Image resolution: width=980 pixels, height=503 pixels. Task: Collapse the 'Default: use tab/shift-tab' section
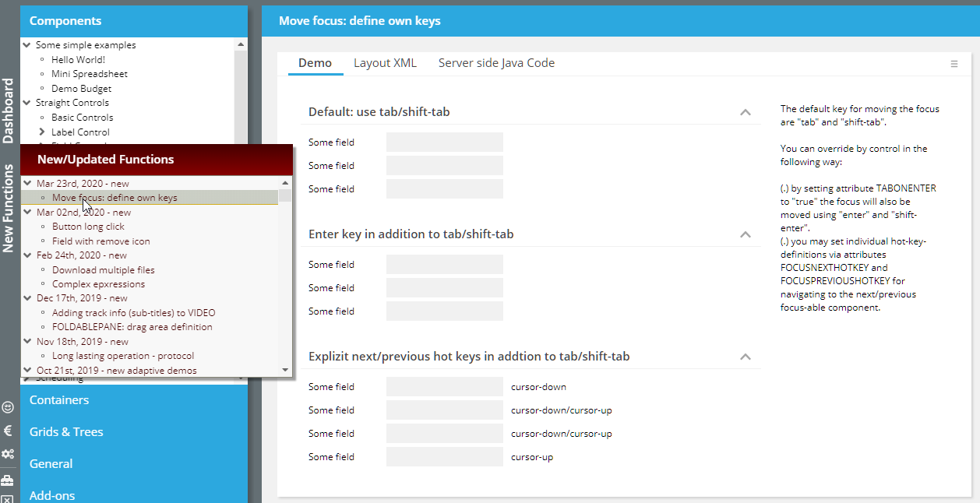tap(745, 112)
